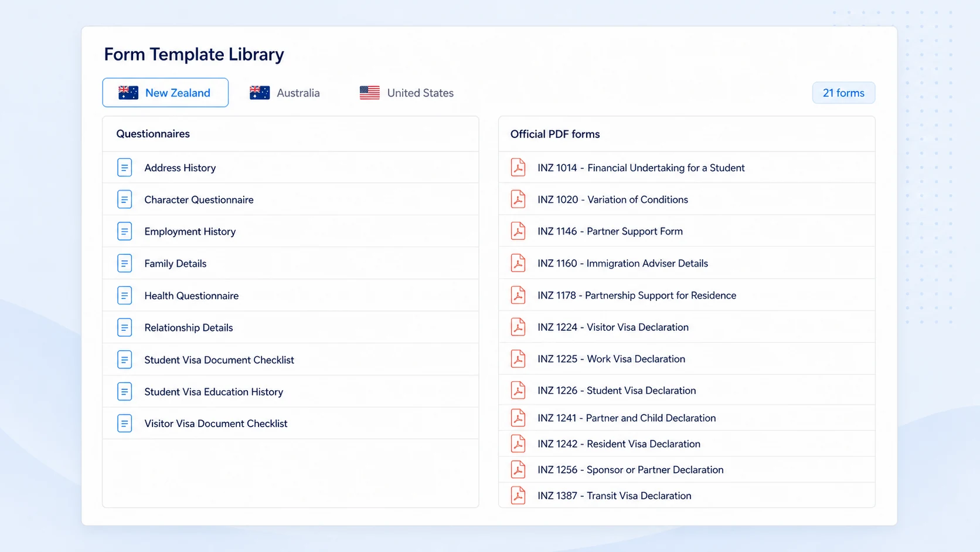Click the INZ 1014 PDF icon
This screenshot has height=552, width=980.
click(518, 168)
